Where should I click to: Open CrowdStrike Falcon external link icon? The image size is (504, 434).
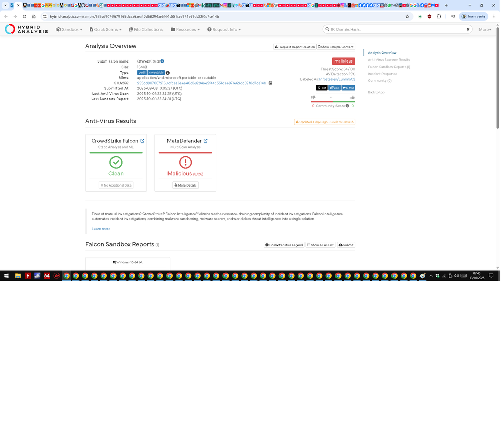click(x=143, y=142)
